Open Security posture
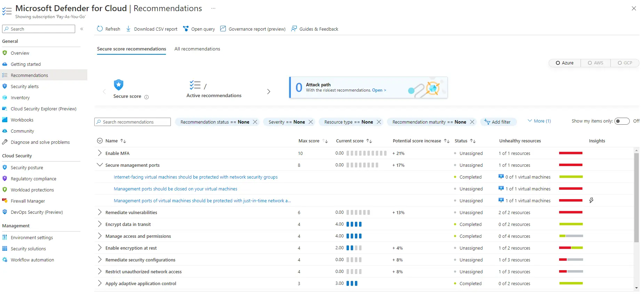This screenshot has width=644, height=298. point(27,167)
